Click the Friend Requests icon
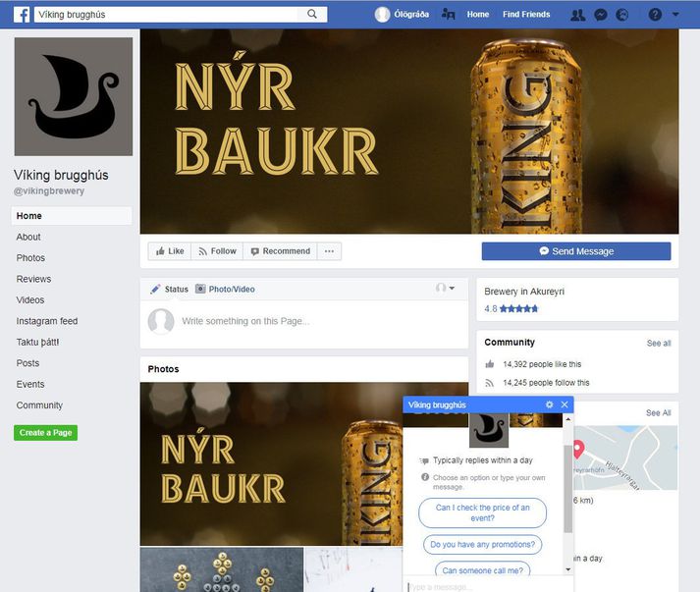 click(x=577, y=15)
